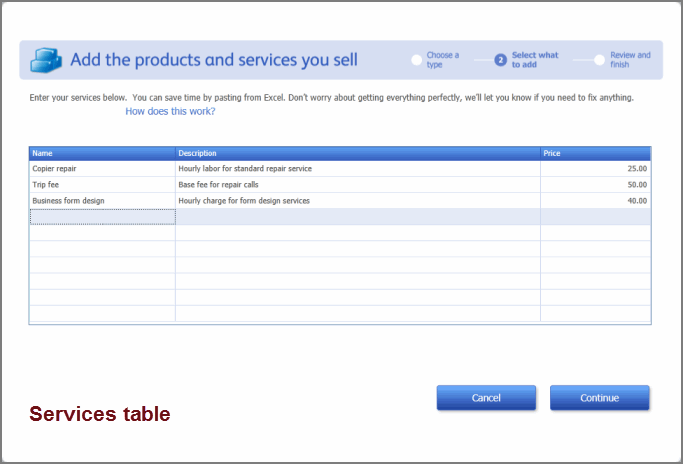This screenshot has height=464, width=683.
Task: Click the empty Description cell in highlighted row
Action: click(358, 217)
